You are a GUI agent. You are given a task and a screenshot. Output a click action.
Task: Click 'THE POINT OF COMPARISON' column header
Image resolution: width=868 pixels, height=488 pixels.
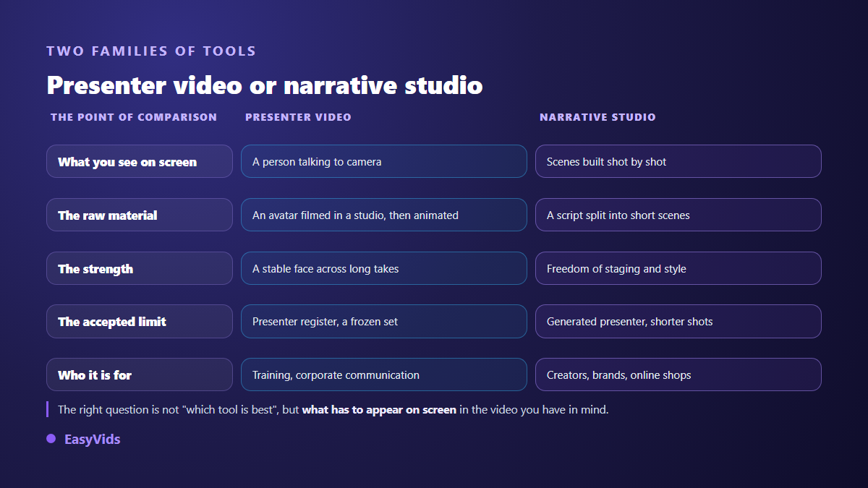(134, 117)
